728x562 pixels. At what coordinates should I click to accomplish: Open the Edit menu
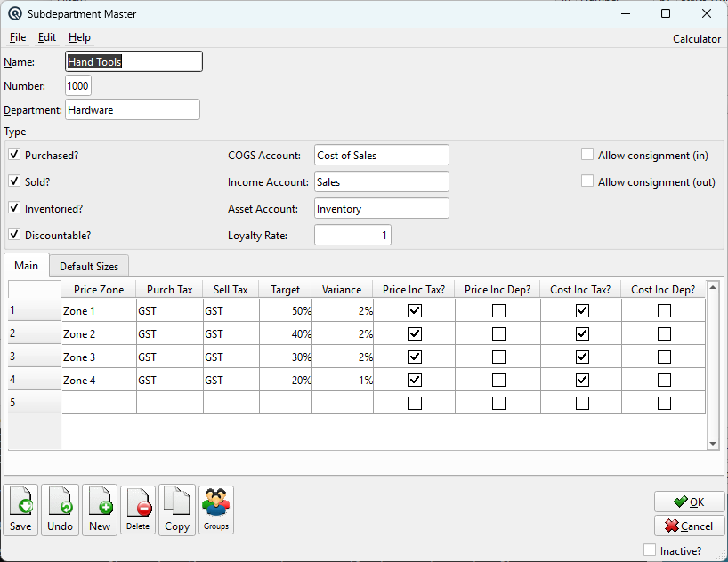(x=47, y=37)
